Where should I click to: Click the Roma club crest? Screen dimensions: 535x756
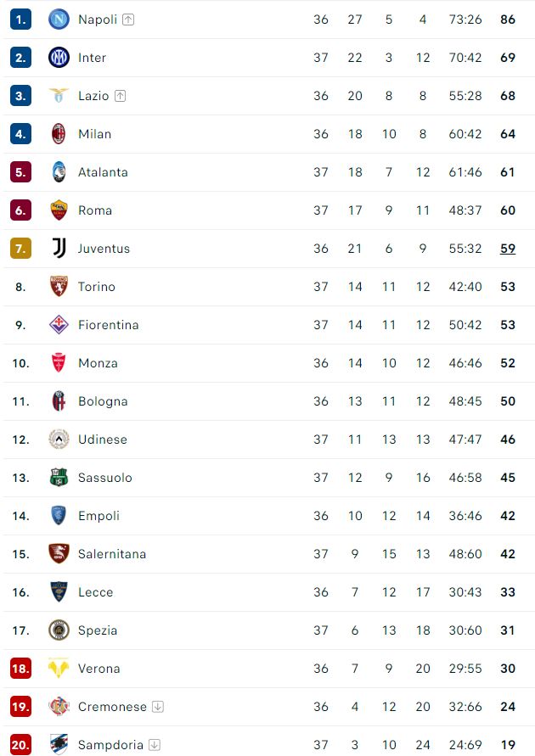click(59, 210)
